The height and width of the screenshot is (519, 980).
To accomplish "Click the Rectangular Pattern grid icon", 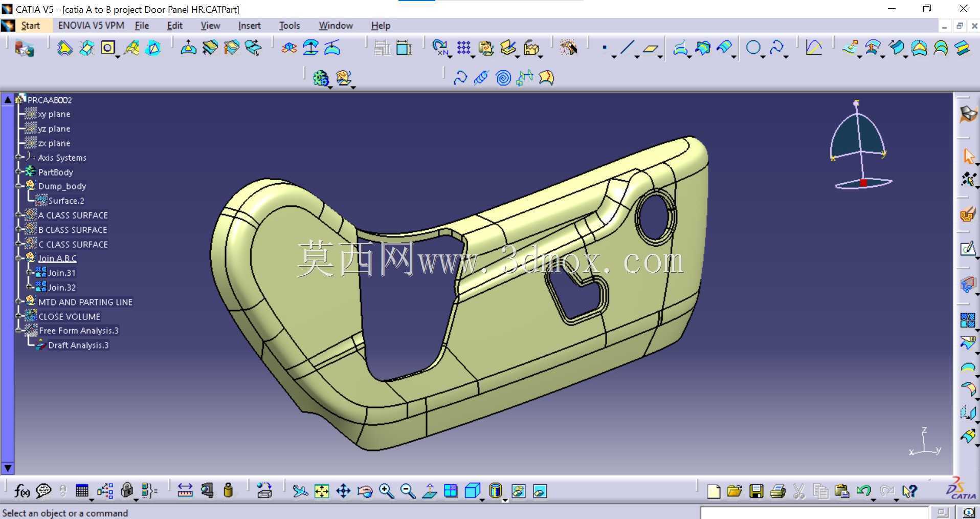I will (463, 48).
